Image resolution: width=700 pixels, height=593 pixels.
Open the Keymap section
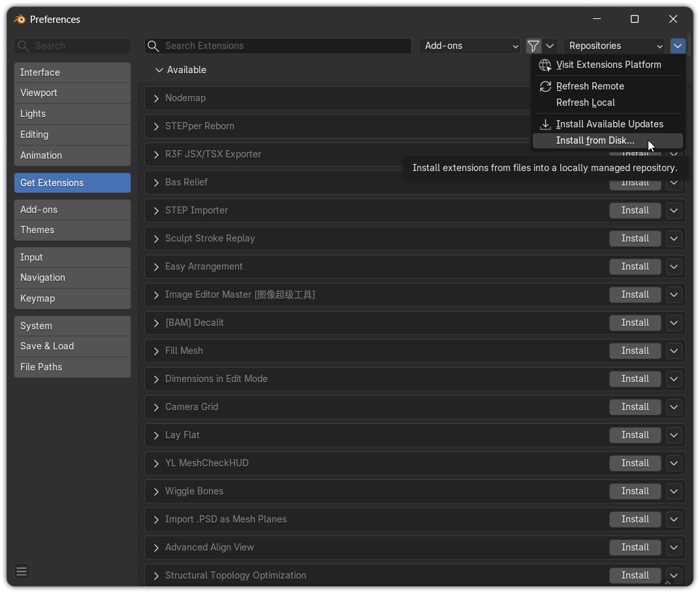[72, 298]
